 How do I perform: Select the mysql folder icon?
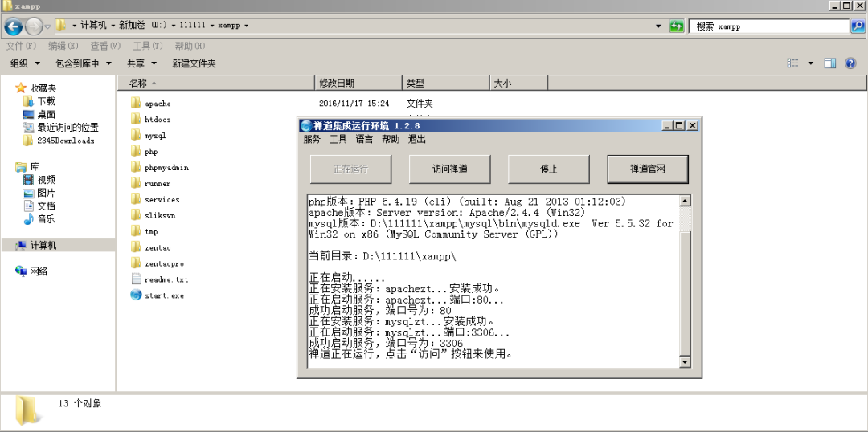coord(136,135)
